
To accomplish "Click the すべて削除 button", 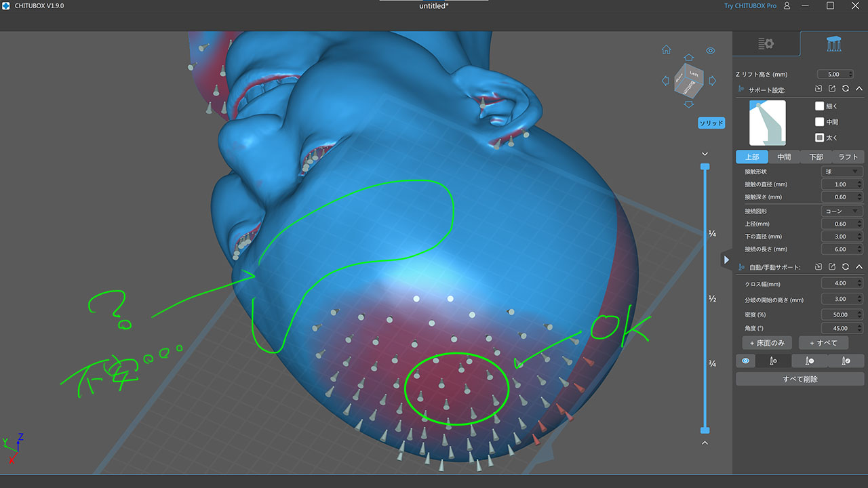I will pyautogui.click(x=800, y=379).
